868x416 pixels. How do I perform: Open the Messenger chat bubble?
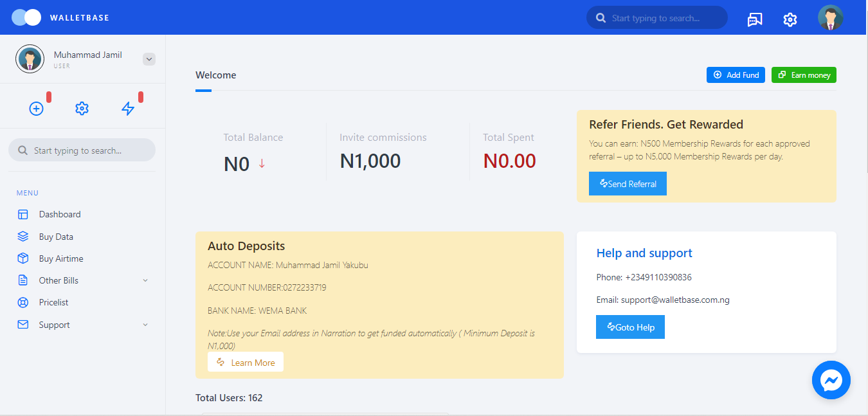(831, 380)
